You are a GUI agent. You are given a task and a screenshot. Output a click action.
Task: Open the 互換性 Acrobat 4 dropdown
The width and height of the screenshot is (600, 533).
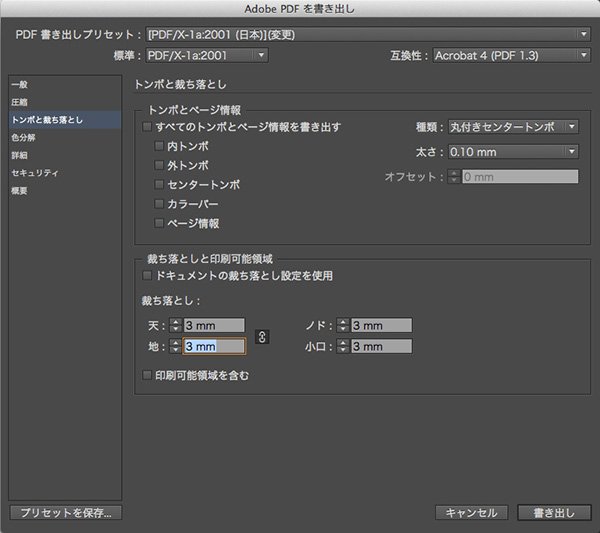(x=512, y=55)
